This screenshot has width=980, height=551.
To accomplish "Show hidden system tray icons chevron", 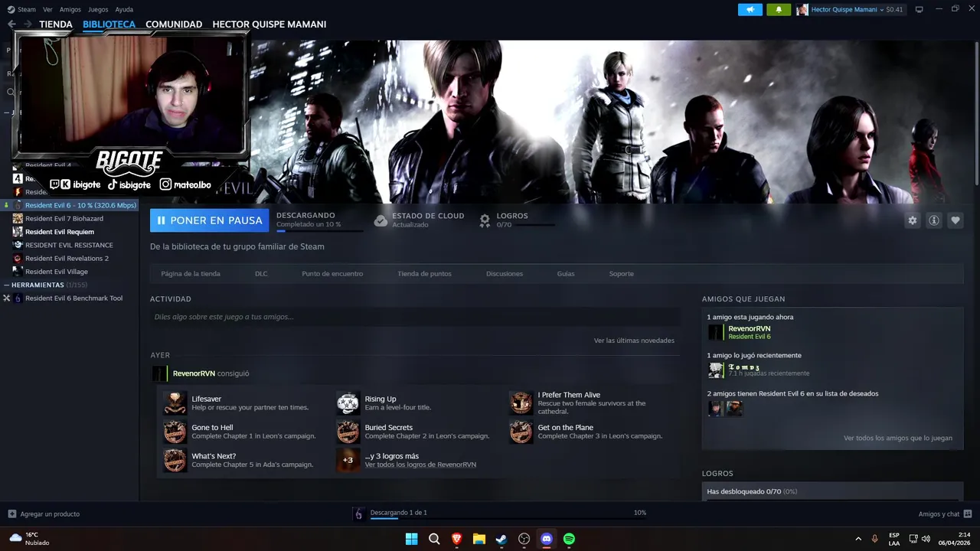I will tap(858, 539).
